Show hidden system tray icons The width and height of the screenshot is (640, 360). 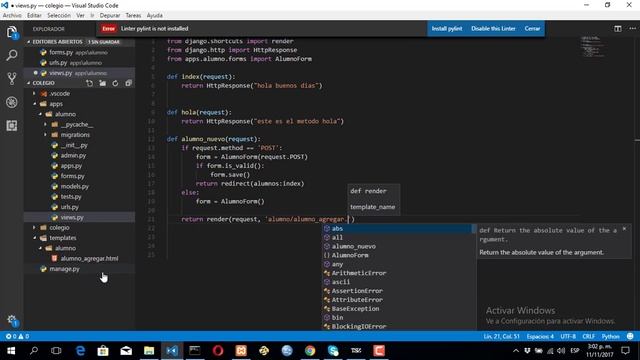516,351
